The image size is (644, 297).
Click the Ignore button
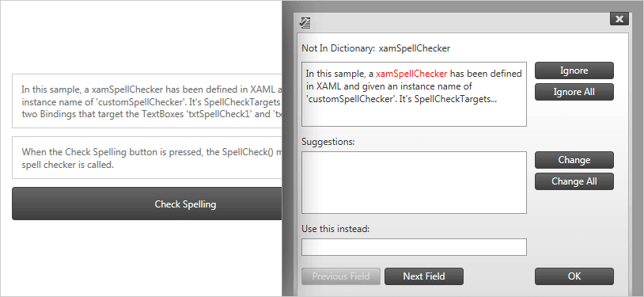[x=574, y=70]
